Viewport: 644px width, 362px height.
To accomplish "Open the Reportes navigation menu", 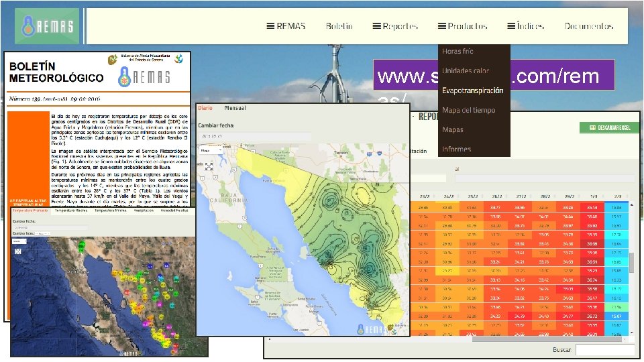I will (x=395, y=26).
